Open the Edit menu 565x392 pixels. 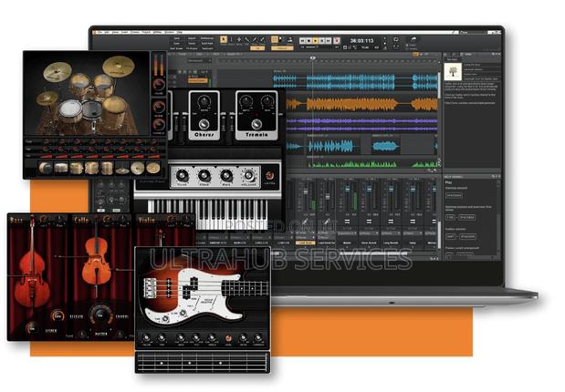coord(107,33)
